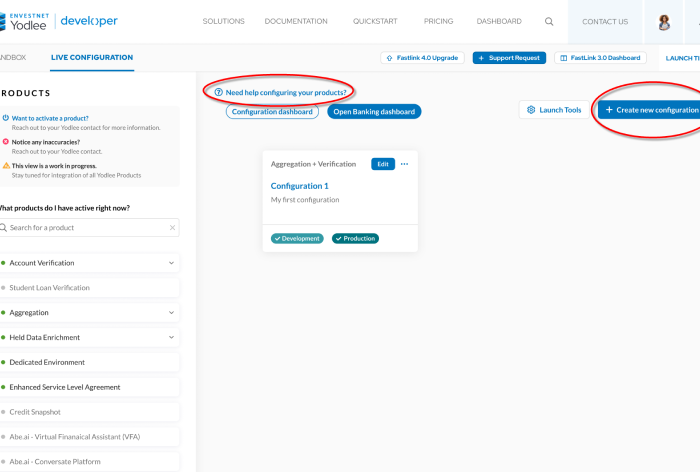The image size is (700, 472).
Task: Open the DOCUMENTATION menu
Action: 296,21
